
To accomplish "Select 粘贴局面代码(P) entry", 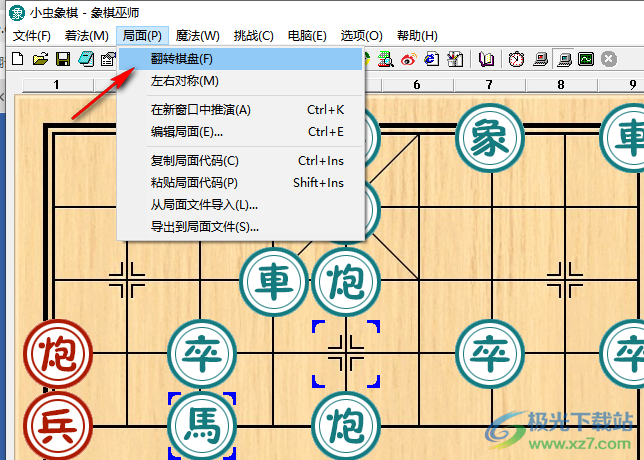I will [x=241, y=183].
